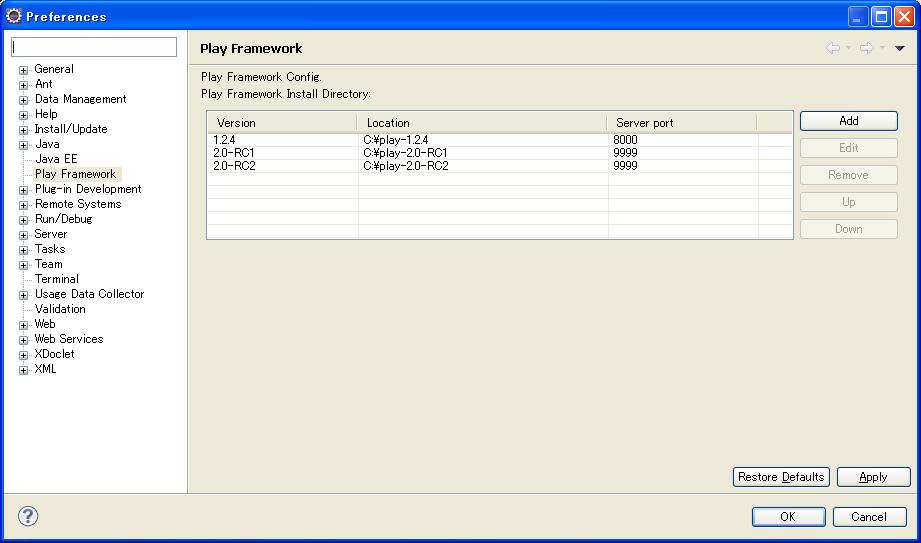The width and height of the screenshot is (921, 543).
Task: Click the Edit button
Action: [849, 148]
